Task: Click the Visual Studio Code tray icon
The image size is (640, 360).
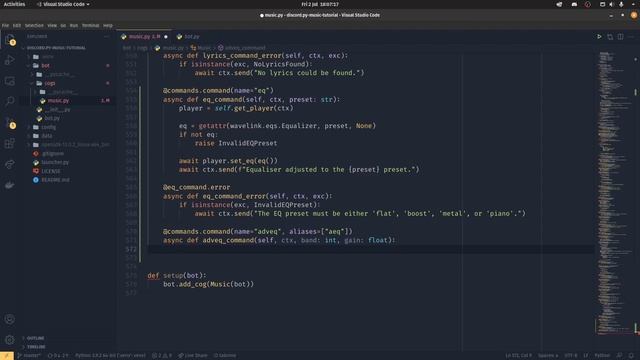Action: 559,4
